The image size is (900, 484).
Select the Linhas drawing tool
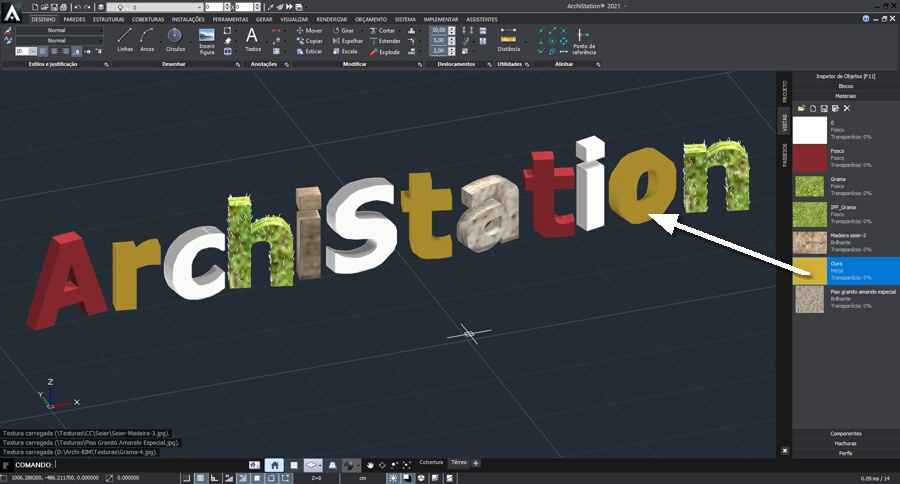pos(125,40)
